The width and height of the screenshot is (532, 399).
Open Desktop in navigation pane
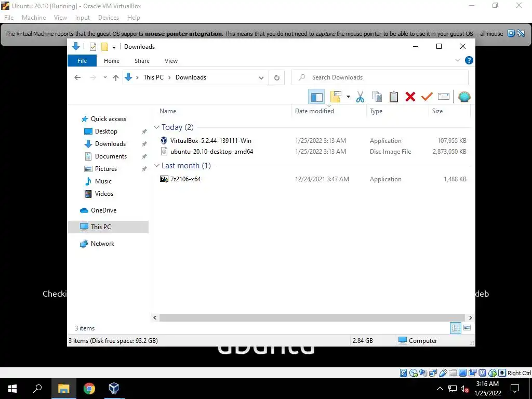point(106,131)
